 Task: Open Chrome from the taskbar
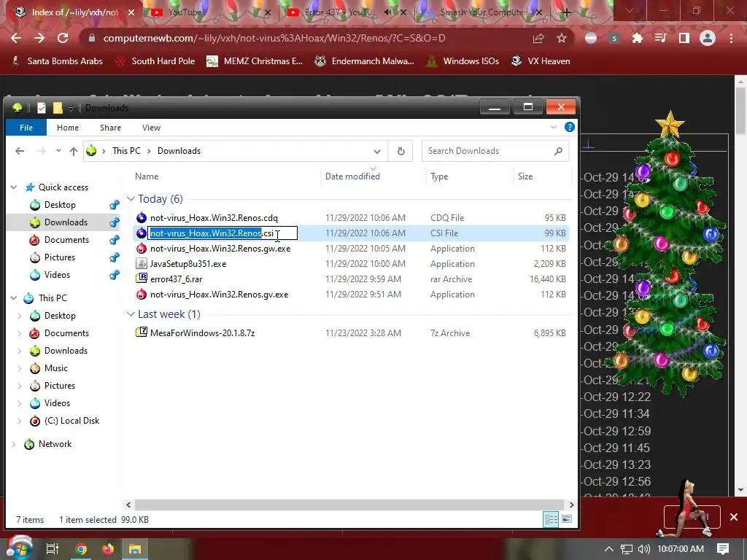[x=81, y=549]
